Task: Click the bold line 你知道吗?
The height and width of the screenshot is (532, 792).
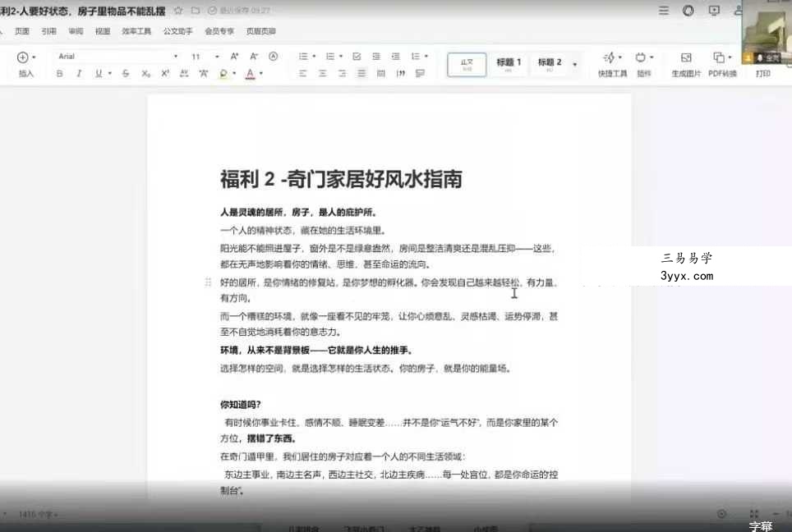Action: (x=241, y=404)
